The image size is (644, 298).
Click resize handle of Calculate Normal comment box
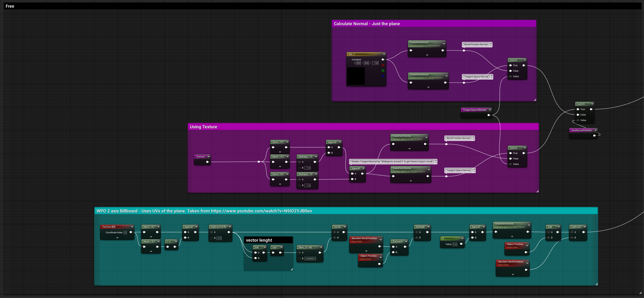point(535,100)
